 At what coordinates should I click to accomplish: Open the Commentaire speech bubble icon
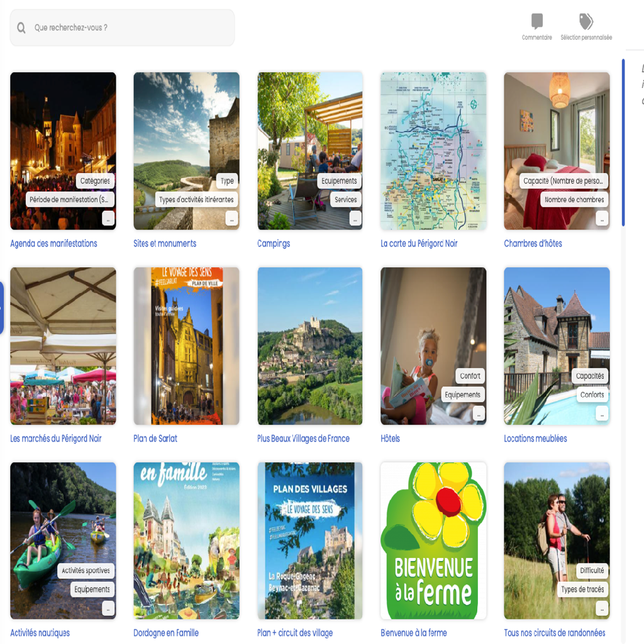pyautogui.click(x=536, y=21)
